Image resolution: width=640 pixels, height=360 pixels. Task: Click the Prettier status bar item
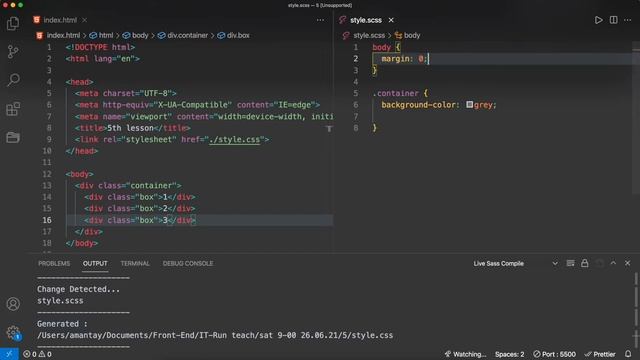tap(600, 354)
